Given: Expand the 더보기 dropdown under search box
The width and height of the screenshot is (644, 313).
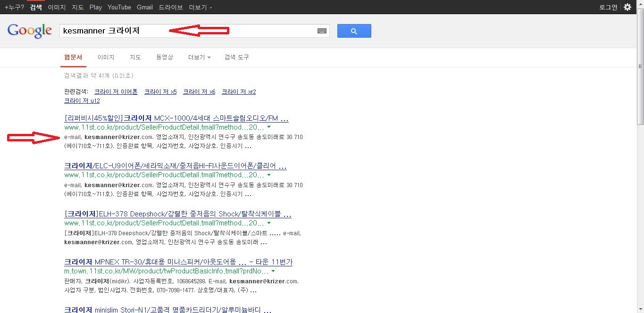Looking at the screenshot, I should 199,57.
